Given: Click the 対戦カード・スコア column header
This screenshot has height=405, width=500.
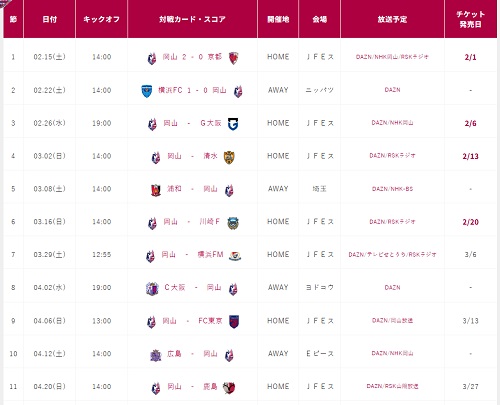Looking at the screenshot, I should click(x=192, y=19).
